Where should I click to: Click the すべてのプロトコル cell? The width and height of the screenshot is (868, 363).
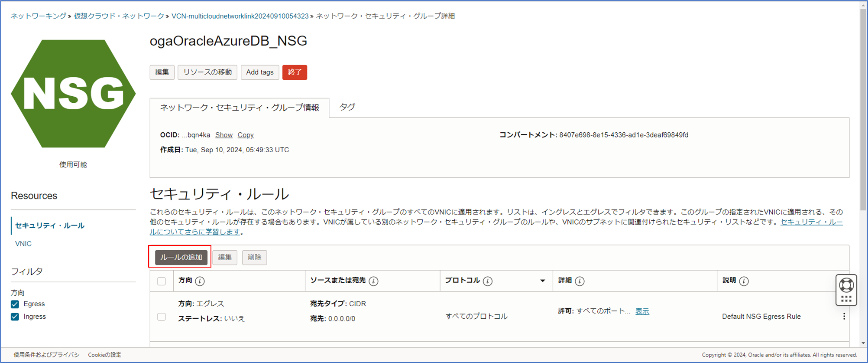(476, 317)
